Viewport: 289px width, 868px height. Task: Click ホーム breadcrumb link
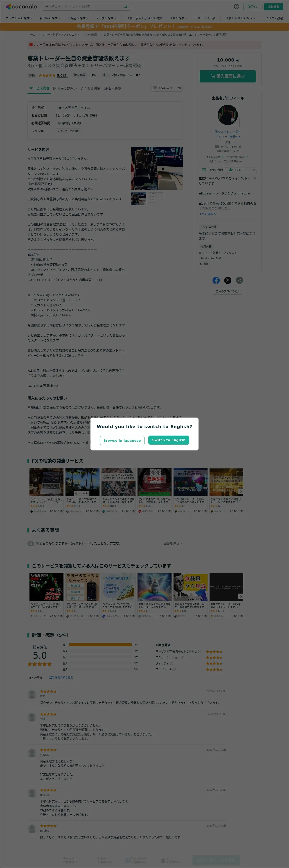pyautogui.click(x=31, y=35)
